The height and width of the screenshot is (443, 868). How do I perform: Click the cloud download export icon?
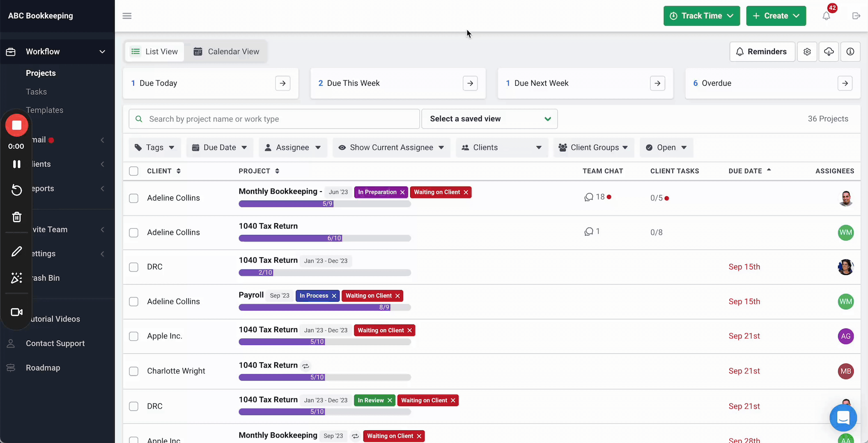pyautogui.click(x=829, y=52)
